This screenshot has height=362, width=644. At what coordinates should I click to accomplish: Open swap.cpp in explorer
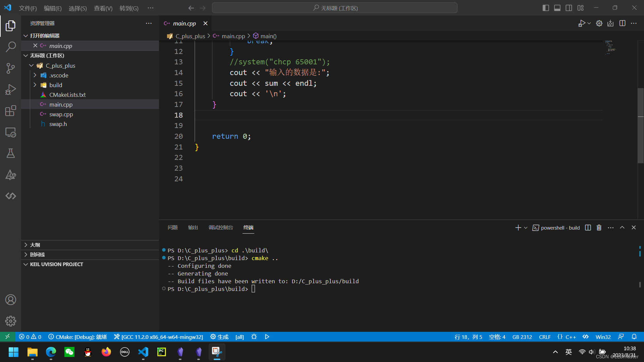[x=90, y=114]
